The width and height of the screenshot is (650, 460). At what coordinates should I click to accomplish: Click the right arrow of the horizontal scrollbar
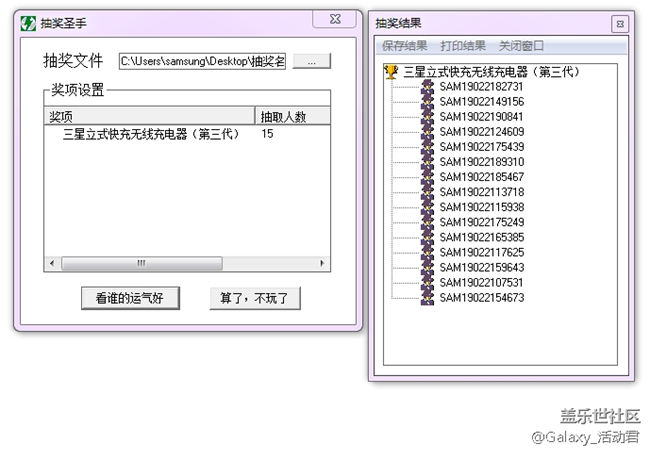point(322,264)
